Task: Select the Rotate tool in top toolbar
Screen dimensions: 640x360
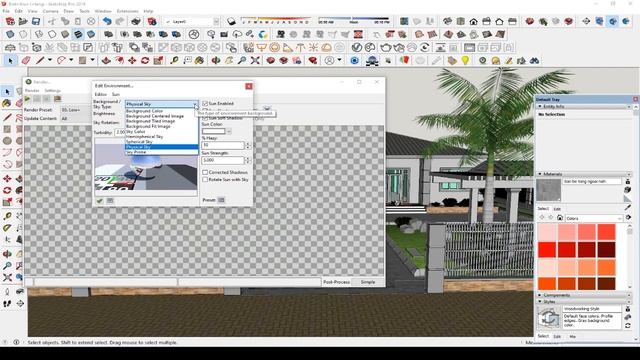Action: (x=145, y=60)
